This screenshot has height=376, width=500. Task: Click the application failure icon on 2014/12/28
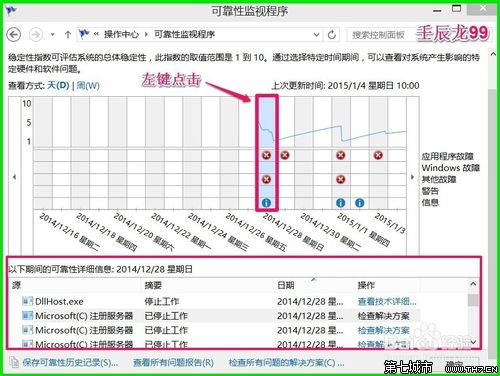(x=266, y=155)
